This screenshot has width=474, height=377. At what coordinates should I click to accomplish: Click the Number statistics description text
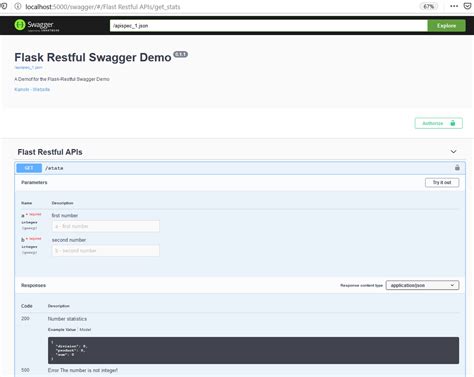click(67, 319)
